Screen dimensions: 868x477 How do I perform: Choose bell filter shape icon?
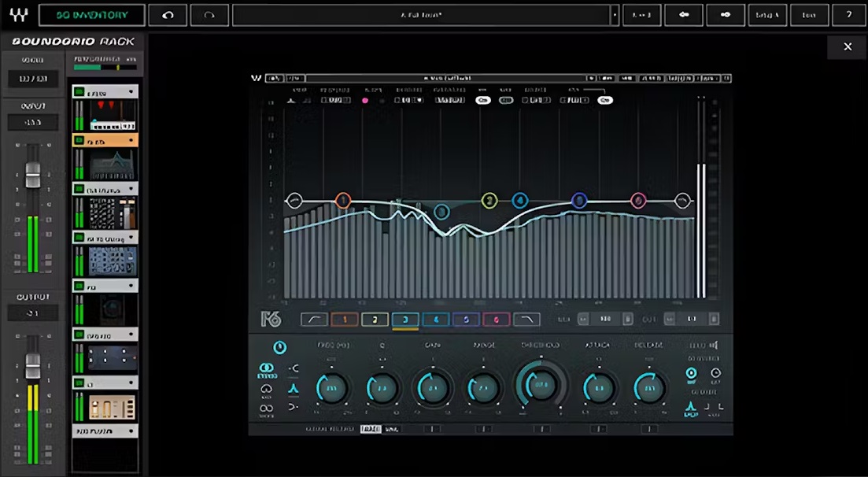pyautogui.click(x=294, y=388)
